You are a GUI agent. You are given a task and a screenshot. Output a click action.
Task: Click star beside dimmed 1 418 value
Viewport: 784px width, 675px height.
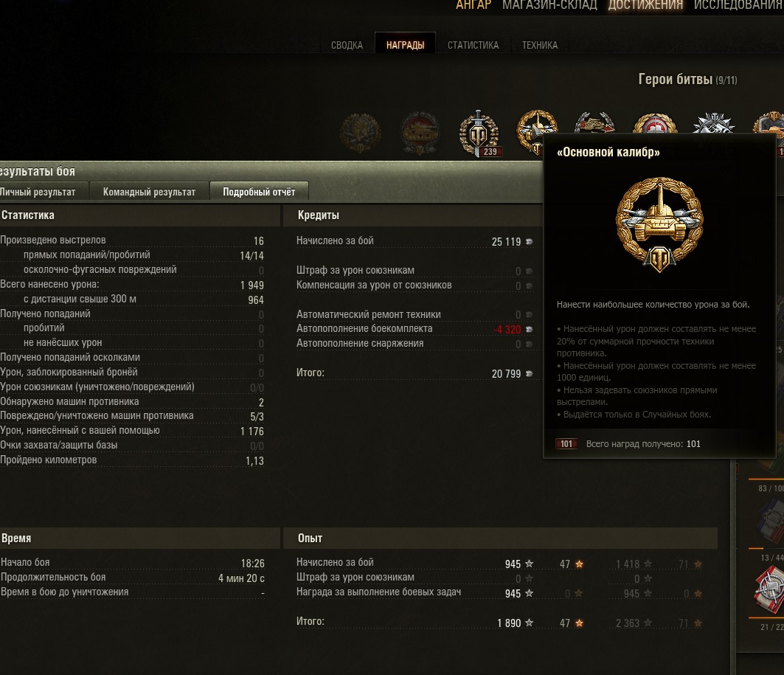[x=648, y=564]
